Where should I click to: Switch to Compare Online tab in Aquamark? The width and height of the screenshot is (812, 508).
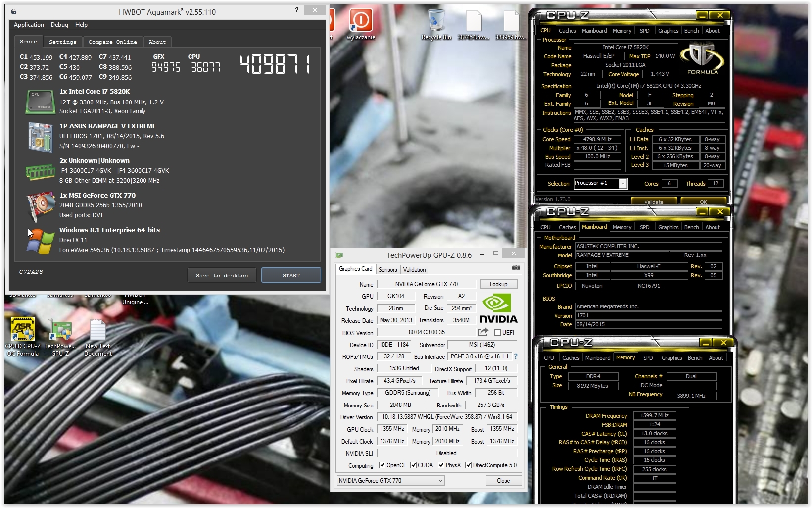(x=112, y=42)
